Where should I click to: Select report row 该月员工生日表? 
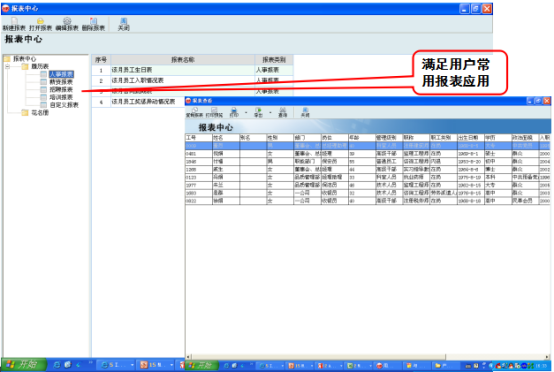point(192,70)
